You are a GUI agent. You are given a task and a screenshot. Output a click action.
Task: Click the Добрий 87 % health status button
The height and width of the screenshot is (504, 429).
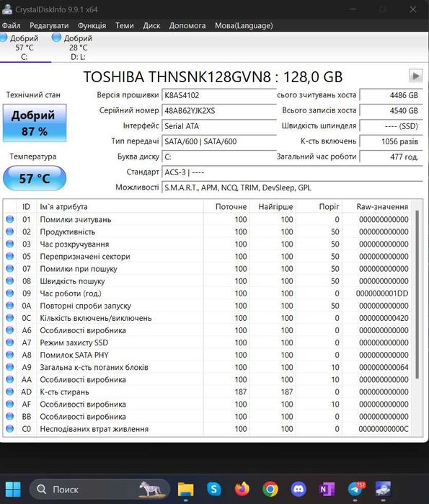pyautogui.click(x=35, y=123)
